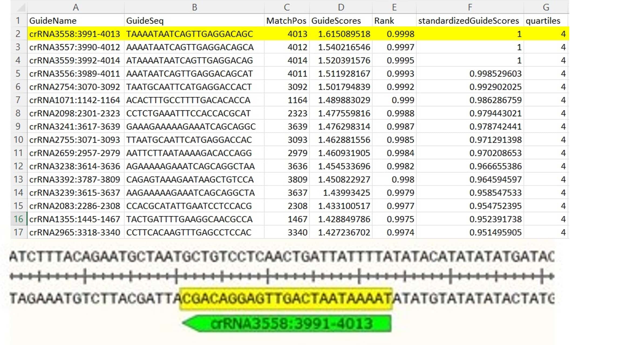Select sequence TAAAATAATCAGTTGAGGACAGC
The image size is (644, 345).
click(194, 34)
